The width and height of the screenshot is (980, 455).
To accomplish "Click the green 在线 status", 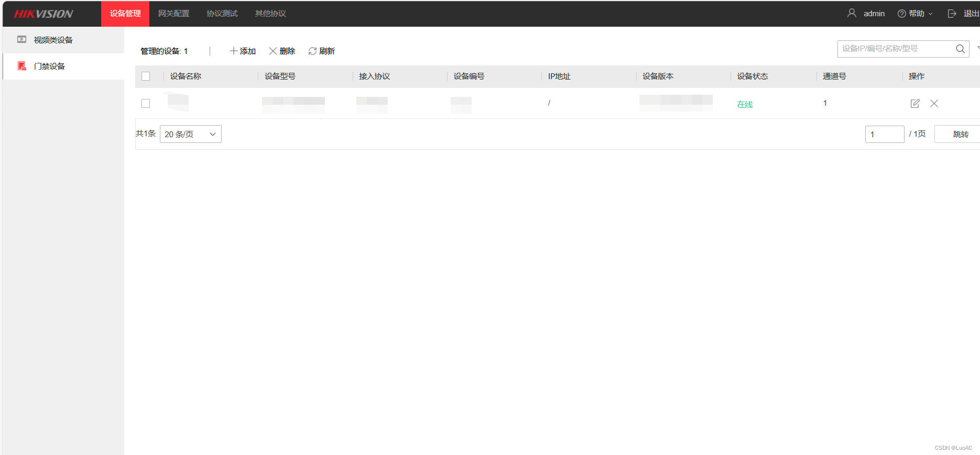I will 745,104.
